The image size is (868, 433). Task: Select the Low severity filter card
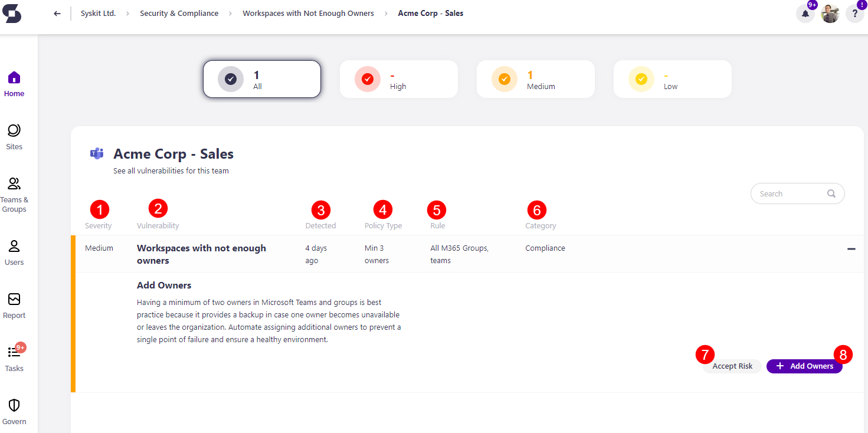coord(672,78)
